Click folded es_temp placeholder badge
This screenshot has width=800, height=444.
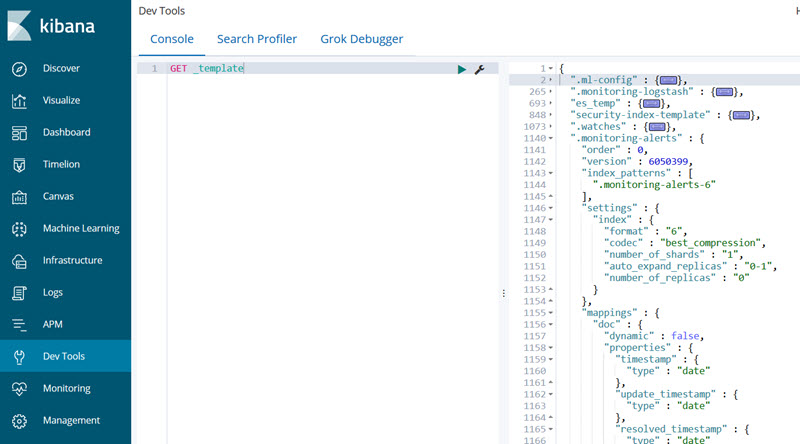coord(652,104)
